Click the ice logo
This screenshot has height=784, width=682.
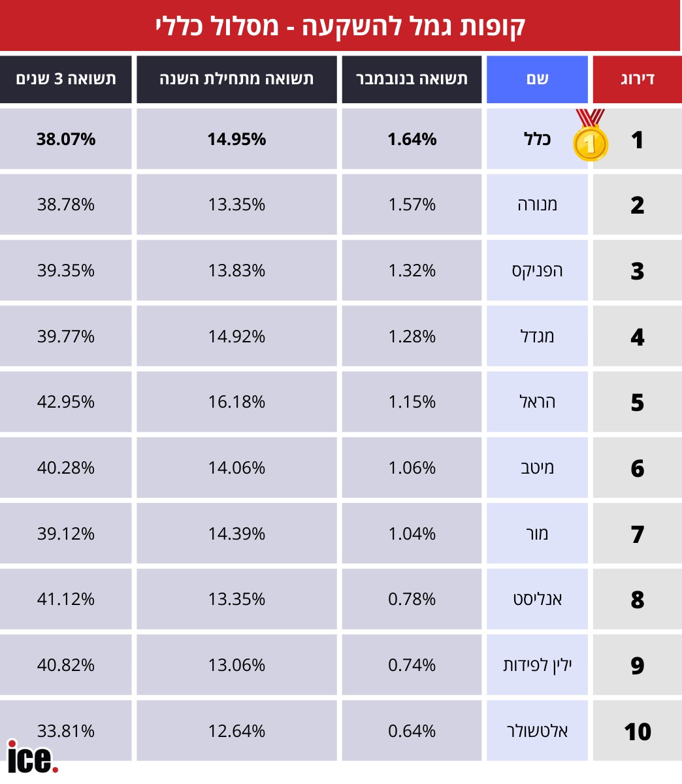pyautogui.click(x=32, y=757)
